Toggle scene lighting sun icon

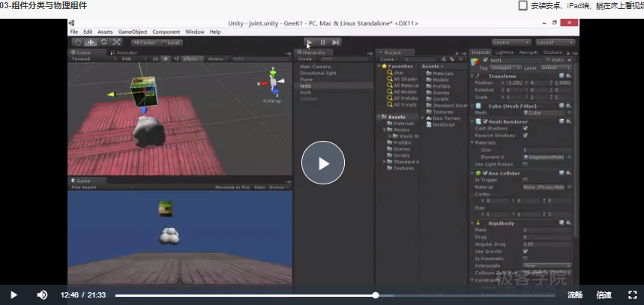(x=166, y=58)
